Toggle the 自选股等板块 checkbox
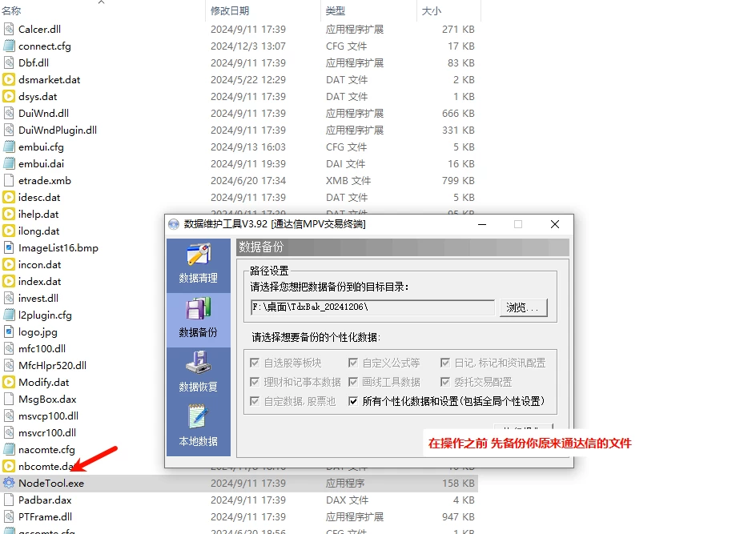Viewport: 756px width, 534px height. 255,363
